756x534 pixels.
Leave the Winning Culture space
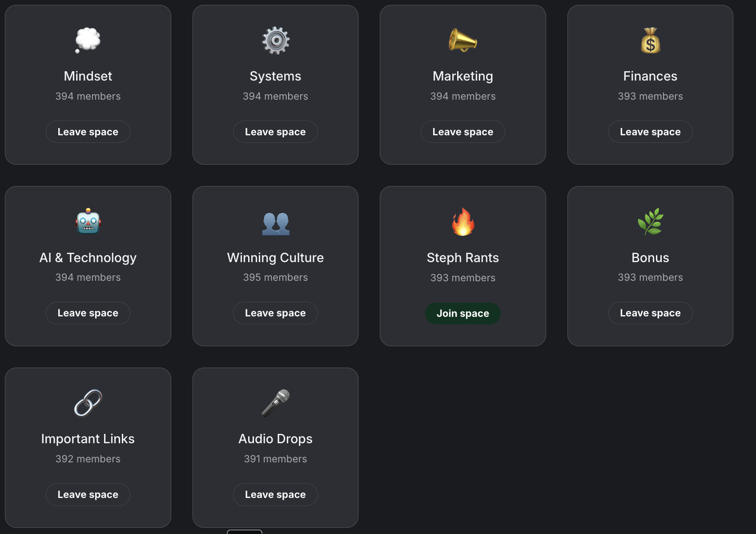pos(275,313)
